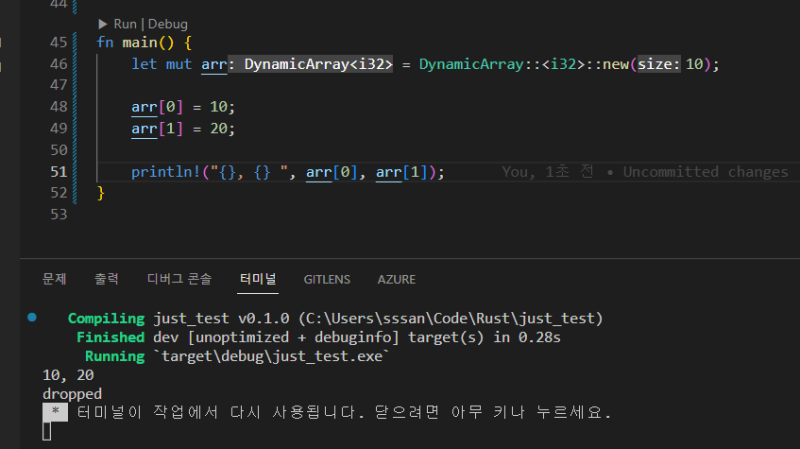The height and width of the screenshot is (449, 800).
Task: Click line number 51 in the gutter
Action: click(57, 171)
